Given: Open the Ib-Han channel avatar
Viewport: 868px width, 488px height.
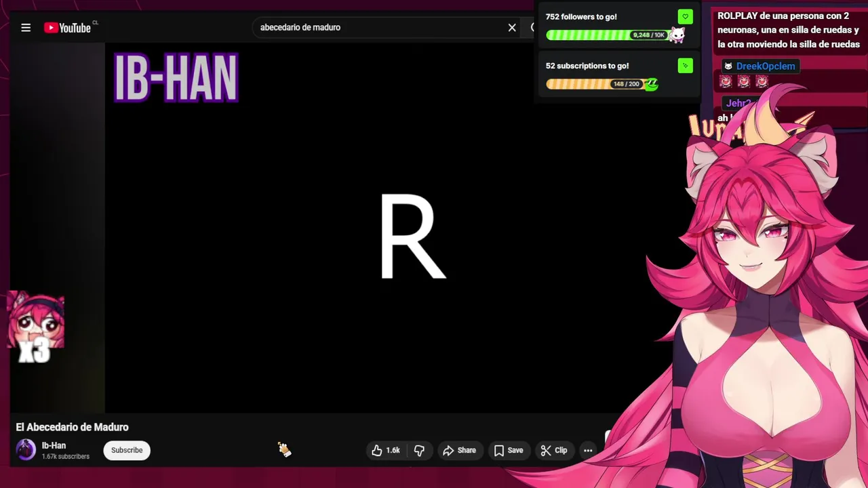Looking at the screenshot, I should [x=26, y=450].
